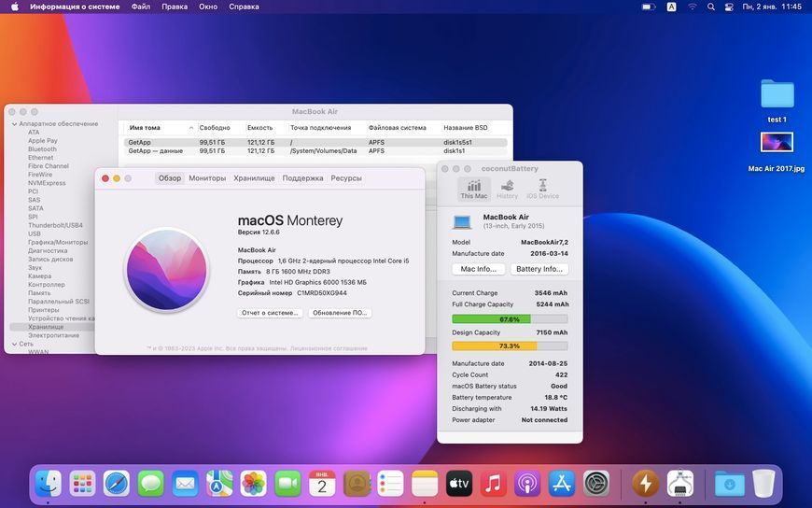Click date and time in menu bar
Screen dimensions: 812x508
click(772, 7)
